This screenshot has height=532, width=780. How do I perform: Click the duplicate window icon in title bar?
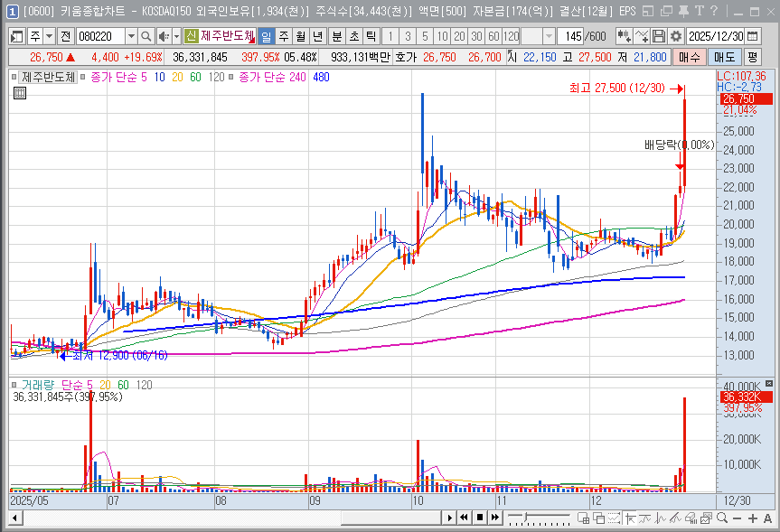click(667, 11)
